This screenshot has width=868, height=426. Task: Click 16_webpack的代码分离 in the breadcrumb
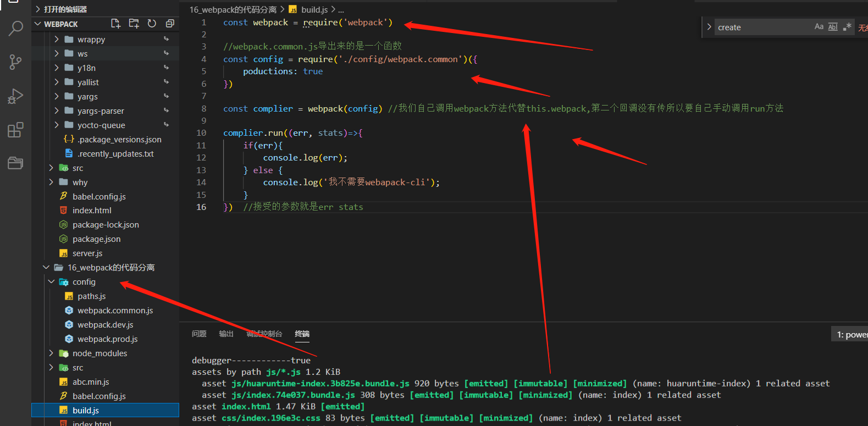(x=233, y=9)
